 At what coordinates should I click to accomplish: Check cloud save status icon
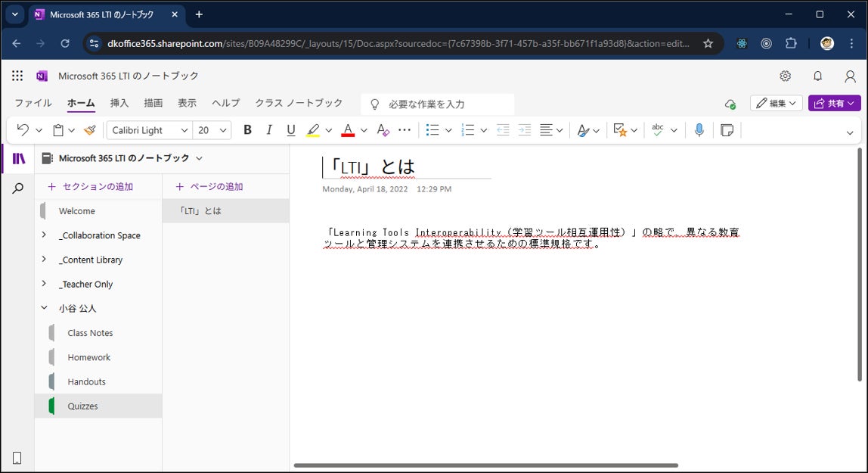point(730,104)
